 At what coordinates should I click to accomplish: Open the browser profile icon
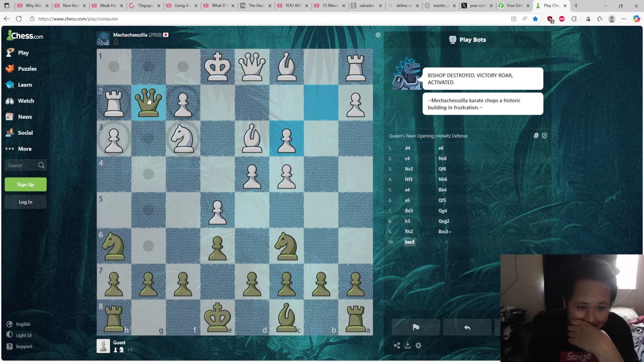point(612,19)
